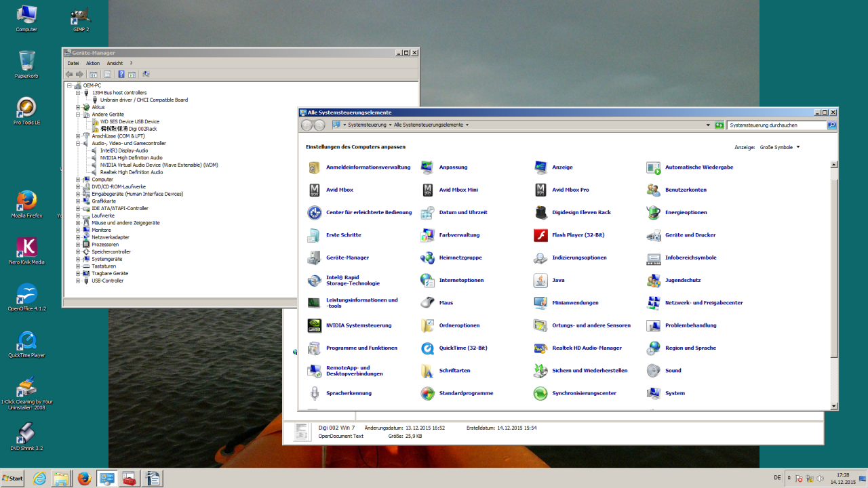Open the Sound control panel icon
The image size is (868, 488).
pos(654,371)
